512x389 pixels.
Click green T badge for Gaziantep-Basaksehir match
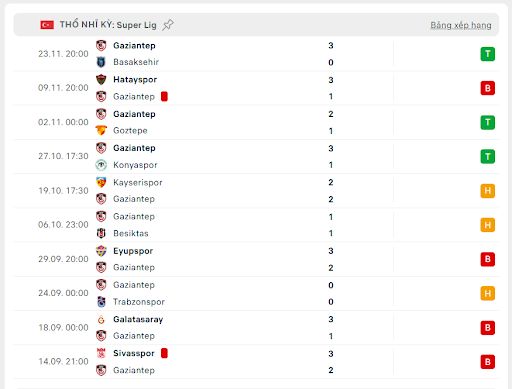[488, 54]
